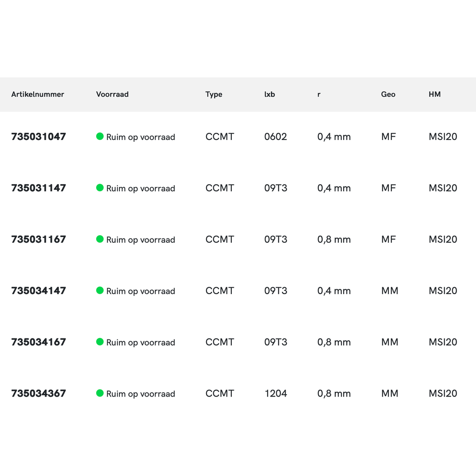Screen dimensions: 476x476
Task: Open article number 735031047
Action: click(39, 137)
